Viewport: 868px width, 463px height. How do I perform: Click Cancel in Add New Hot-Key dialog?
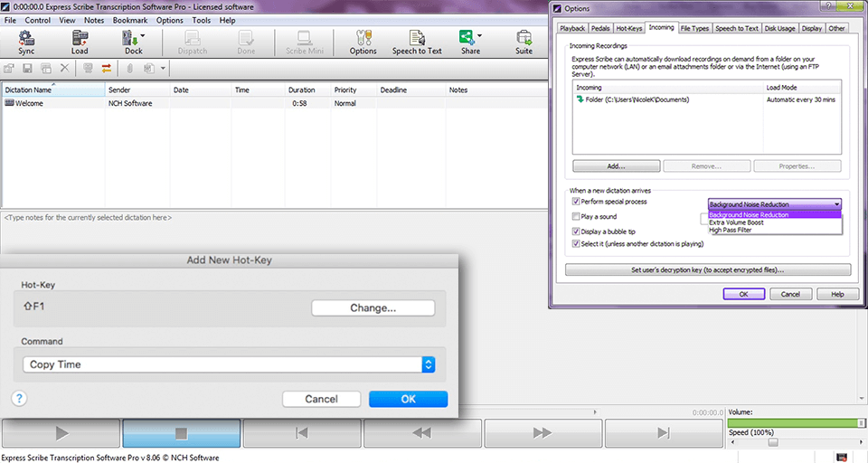321,399
